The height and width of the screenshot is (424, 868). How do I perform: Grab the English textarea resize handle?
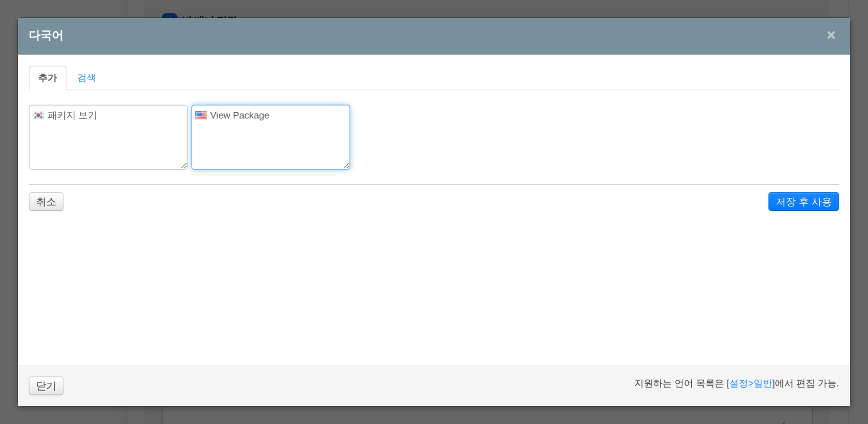click(x=346, y=166)
